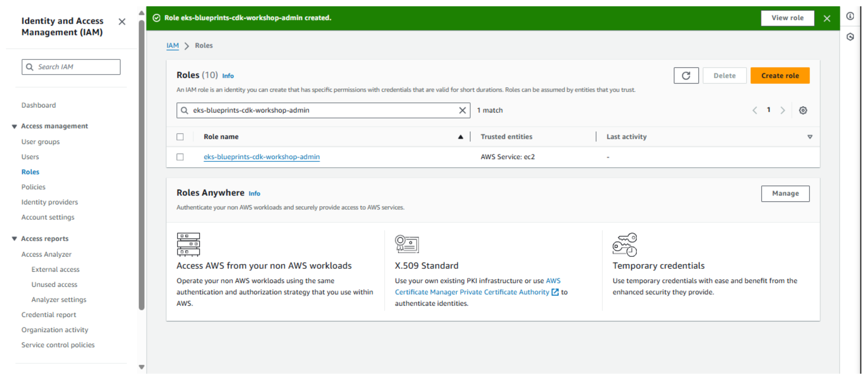
Task: Open roles table preferences gear
Action: (803, 111)
